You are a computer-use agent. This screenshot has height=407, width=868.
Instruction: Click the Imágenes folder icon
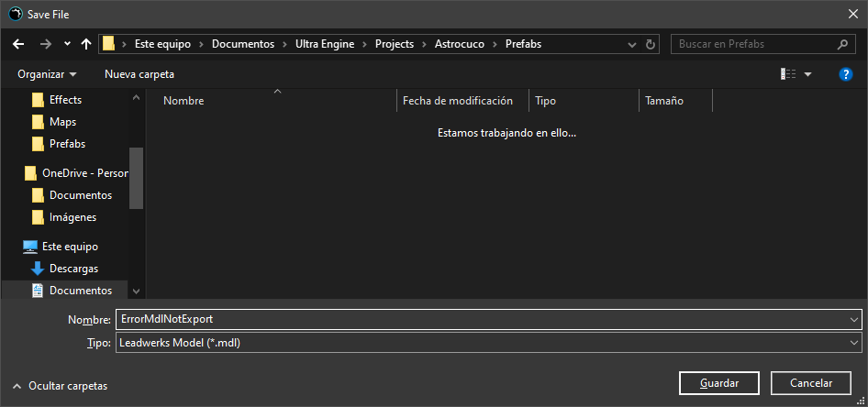click(x=38, y=217)
